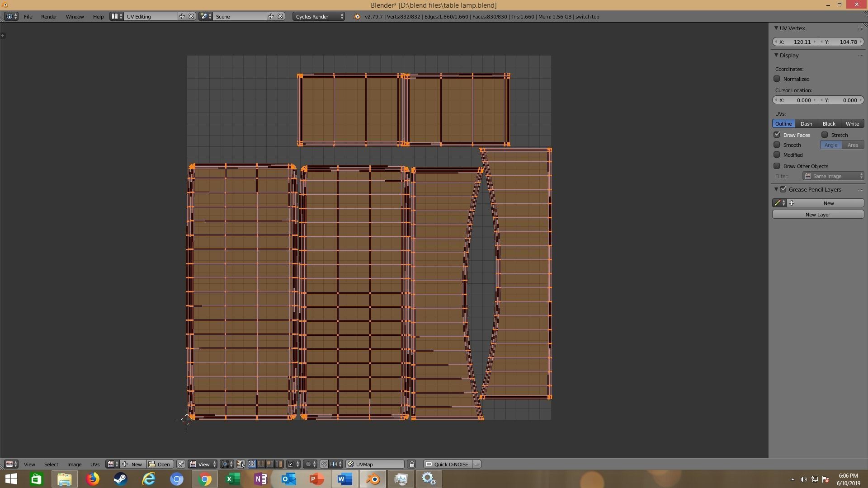The image size is (868, 488).
Task: Toggle the snap magnet icon
Action: [324, 464]
